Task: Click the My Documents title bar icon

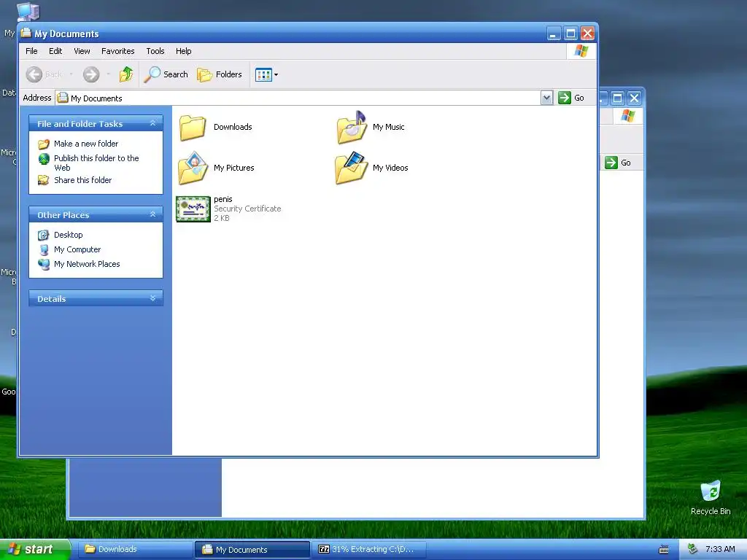Action: coord(26,34)
